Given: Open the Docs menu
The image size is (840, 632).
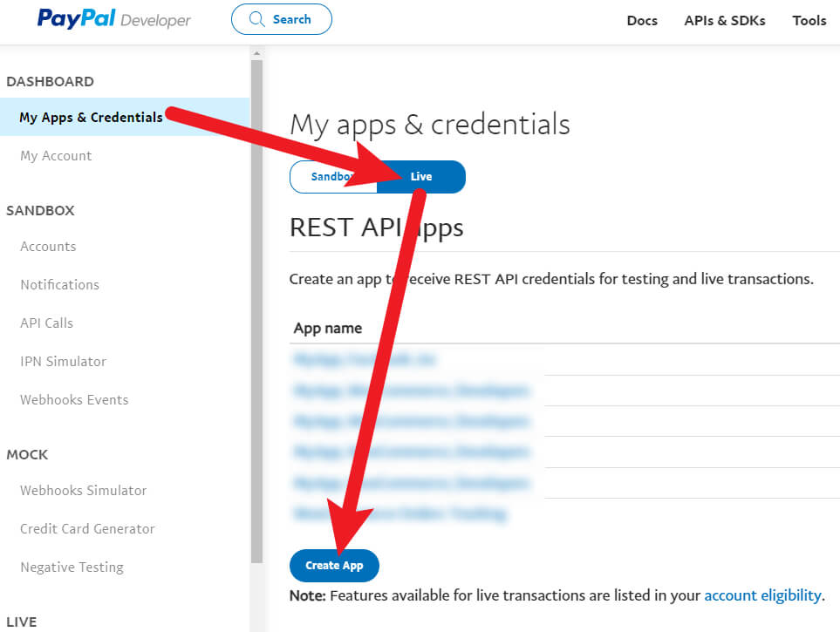Looking at the screenshot, I should pos(642,20).
